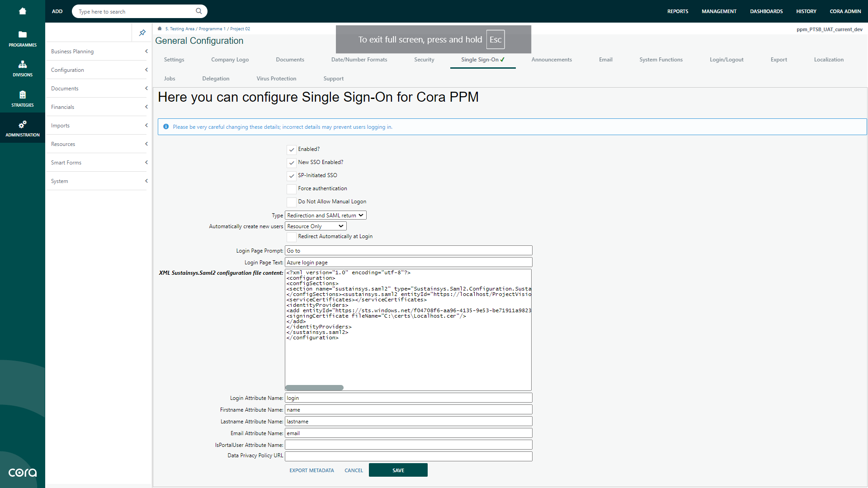868x488 pixels.
Task: Click the Home icon in sidebar
Action: click(x=23, y=11)
